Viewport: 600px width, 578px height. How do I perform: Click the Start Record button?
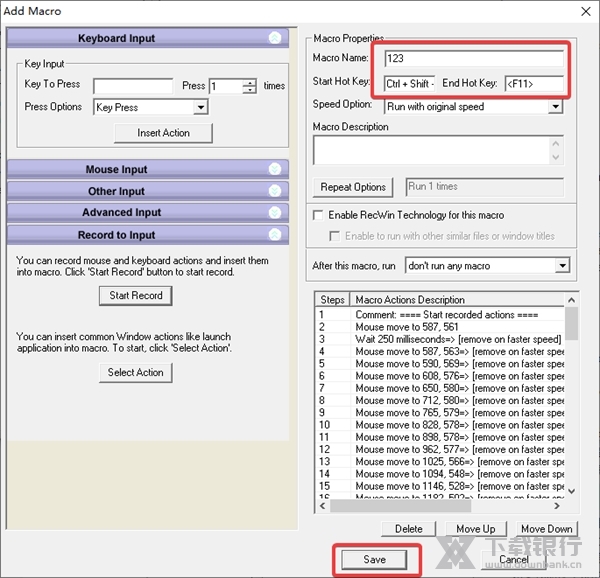click(136, 295)
